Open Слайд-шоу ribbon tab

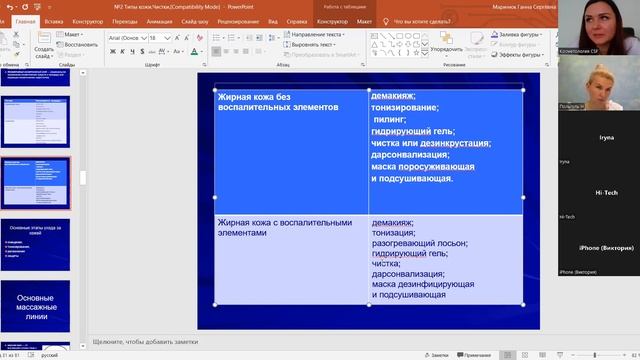click(195, 22)
